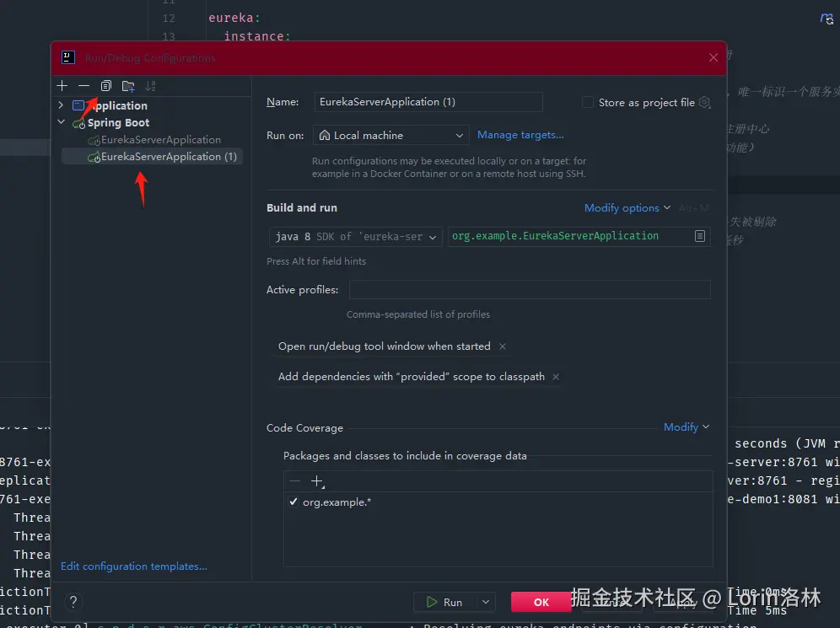Remove the provided scope classpath option

[x=556, y=377]
